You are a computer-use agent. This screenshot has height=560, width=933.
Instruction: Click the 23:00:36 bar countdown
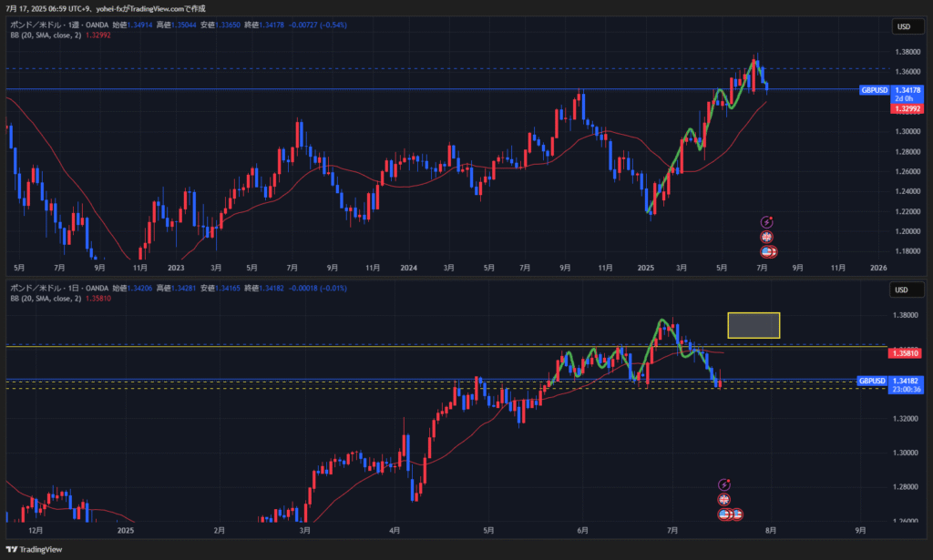tap(905, 390)
